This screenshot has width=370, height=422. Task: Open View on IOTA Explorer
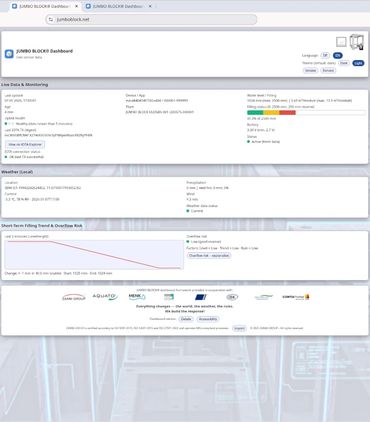click(25, 144)
